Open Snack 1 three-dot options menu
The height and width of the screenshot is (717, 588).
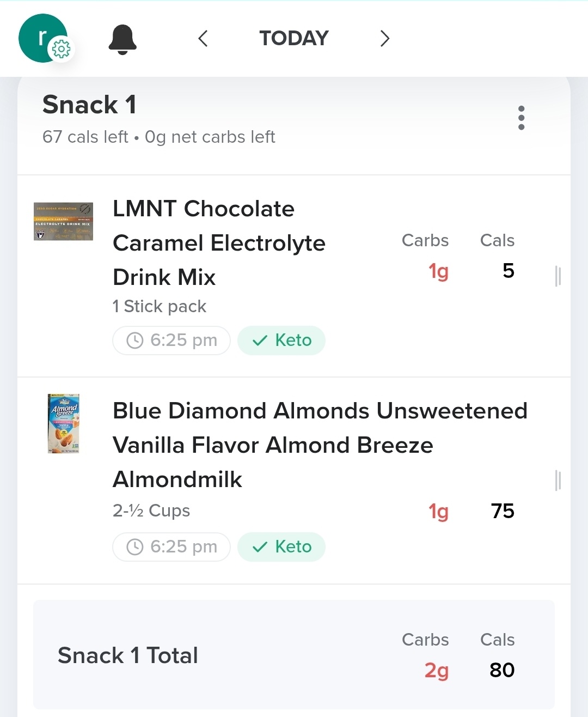521,118
